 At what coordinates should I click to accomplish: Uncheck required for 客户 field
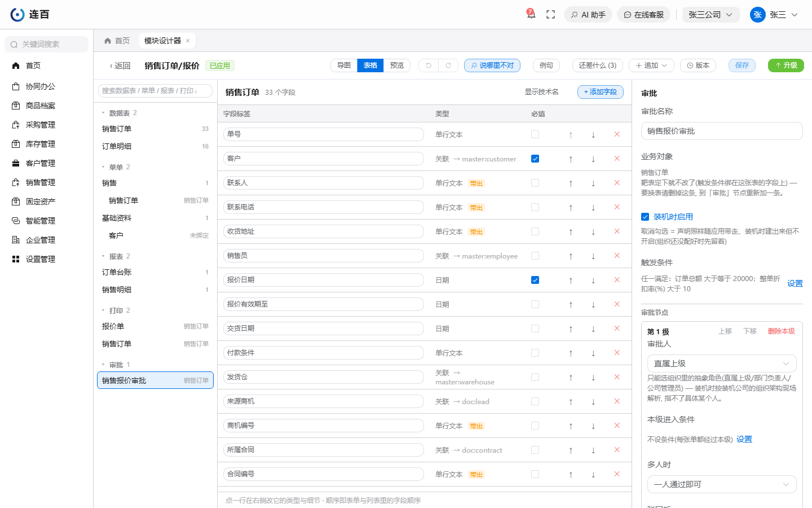[x=535, y=159]
